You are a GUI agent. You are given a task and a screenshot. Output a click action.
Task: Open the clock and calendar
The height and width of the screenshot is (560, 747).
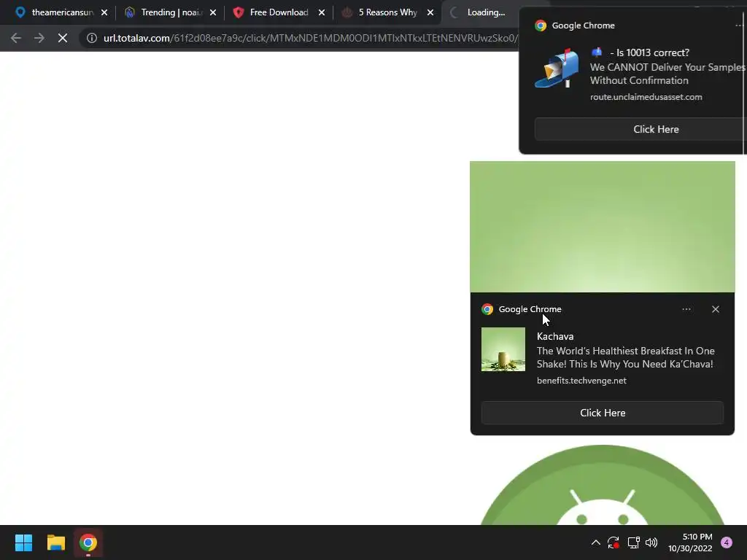690,542
